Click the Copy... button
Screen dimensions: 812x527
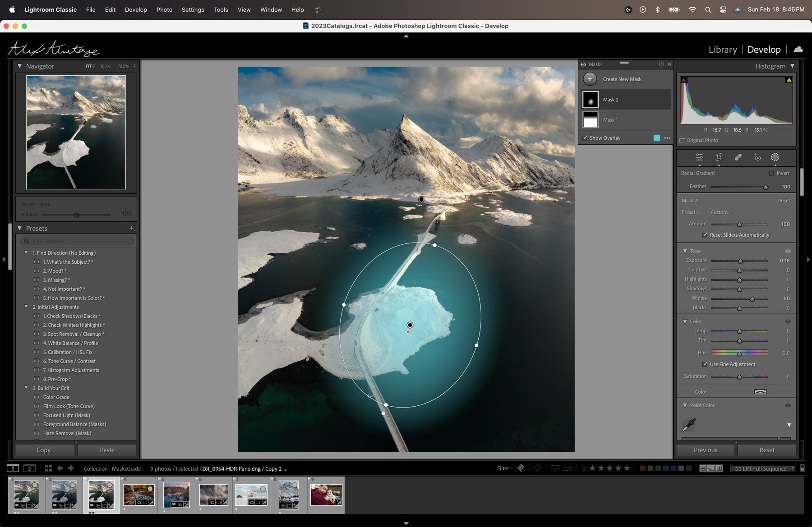pos(45,450)
